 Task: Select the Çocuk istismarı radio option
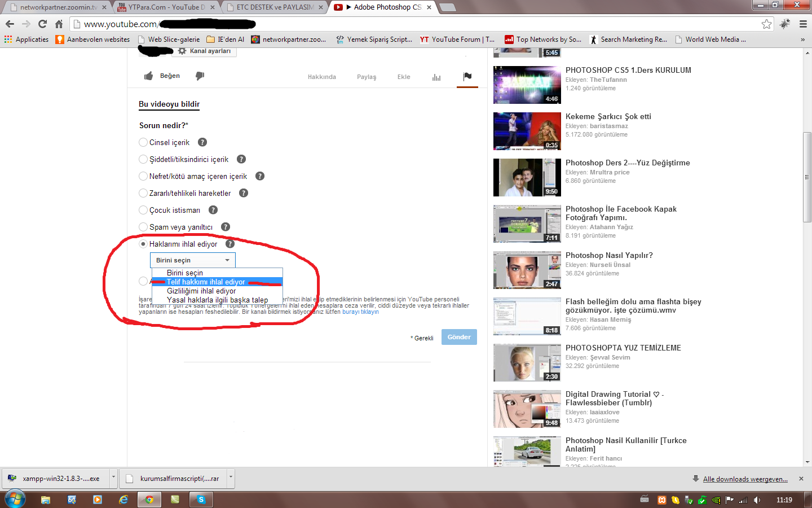click(143, 210)
